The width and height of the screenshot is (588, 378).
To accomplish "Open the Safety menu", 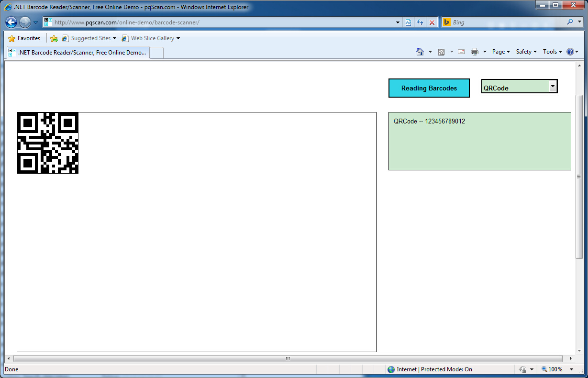I will point(526,52).
